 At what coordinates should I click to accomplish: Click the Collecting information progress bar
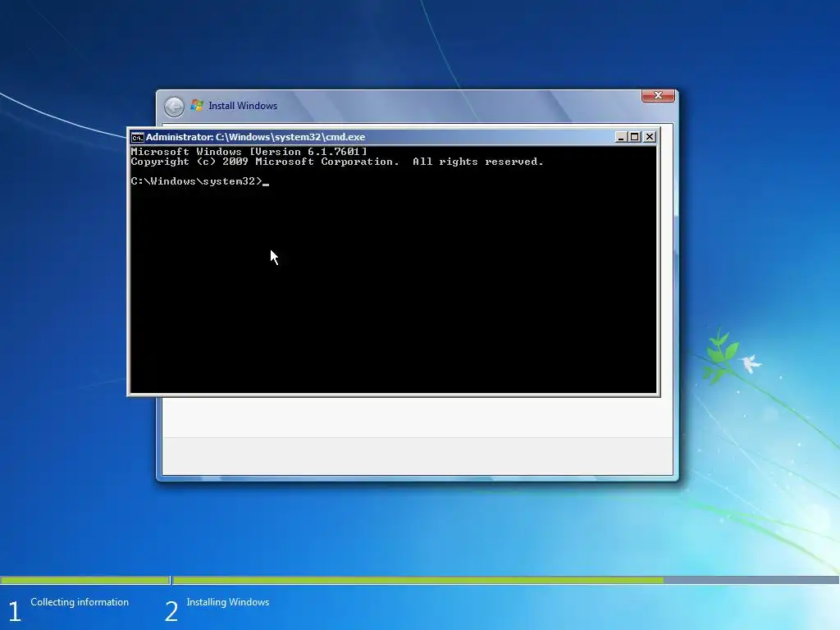click(84, 580)
